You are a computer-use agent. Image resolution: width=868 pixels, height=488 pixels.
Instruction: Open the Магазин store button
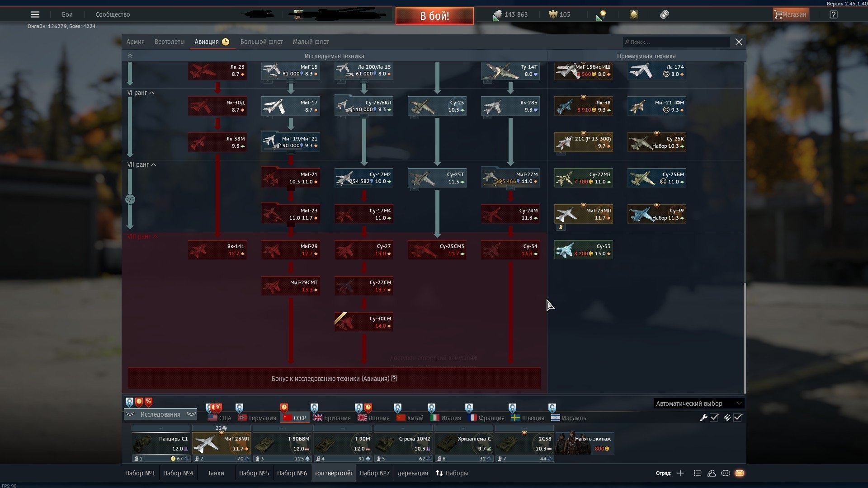tap(790, 14)
